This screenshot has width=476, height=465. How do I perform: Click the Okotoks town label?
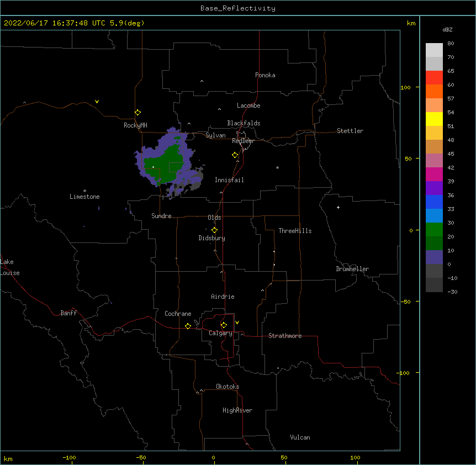coord(228,387)
